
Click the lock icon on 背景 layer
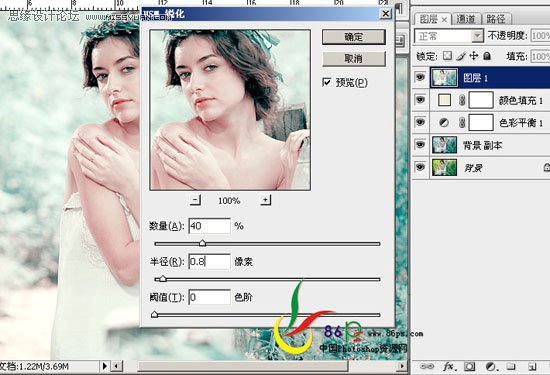coord(546,167)
